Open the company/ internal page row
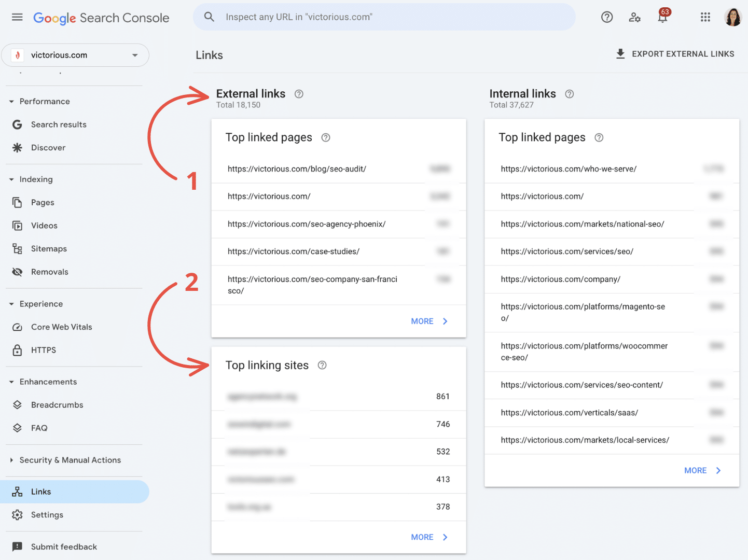The width and height of the screenshot is (748, 560). [612, 279]
